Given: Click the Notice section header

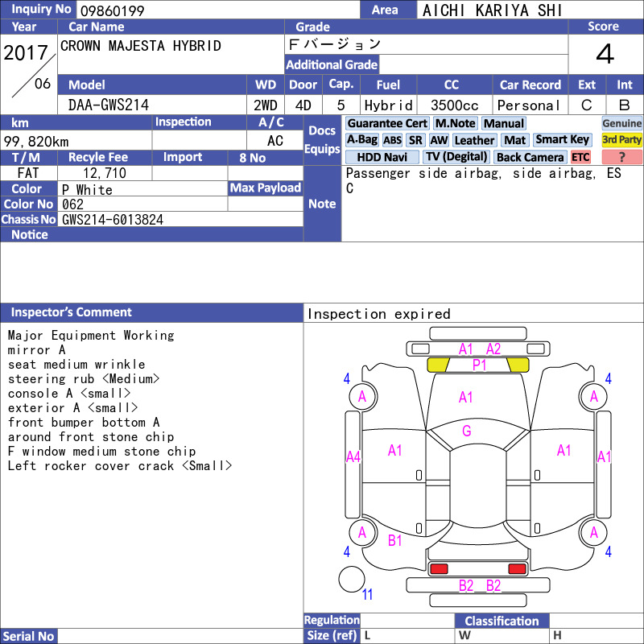Looking at the screenshot, I should pyautogui.click(x=151, y=234).
